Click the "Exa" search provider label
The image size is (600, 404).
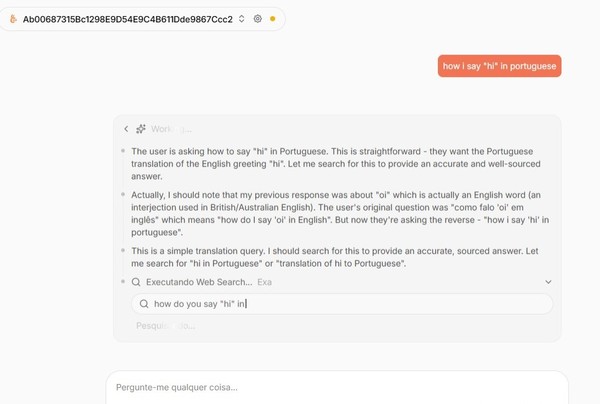point(264,282)
